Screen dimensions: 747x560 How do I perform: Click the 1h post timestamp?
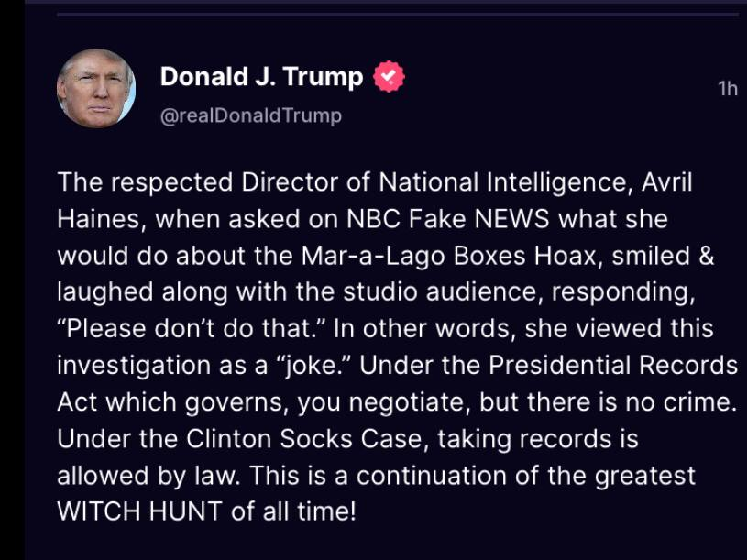pyautogui.click(x=727, y=88)
